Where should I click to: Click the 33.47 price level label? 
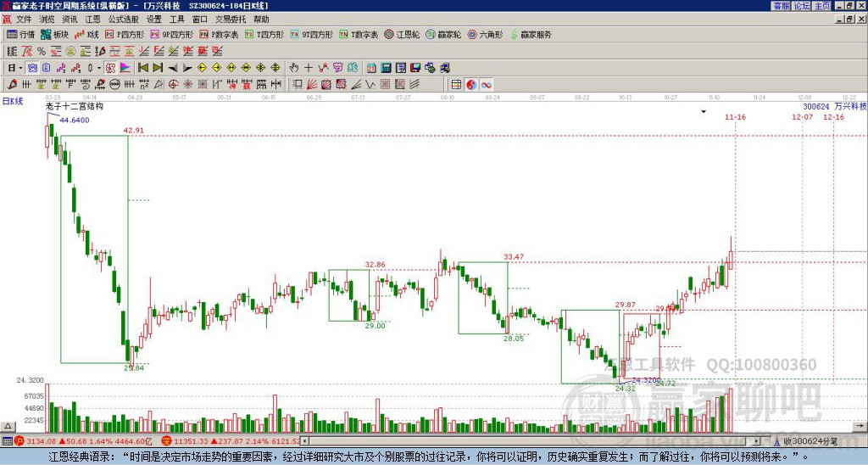click(514, 256)
